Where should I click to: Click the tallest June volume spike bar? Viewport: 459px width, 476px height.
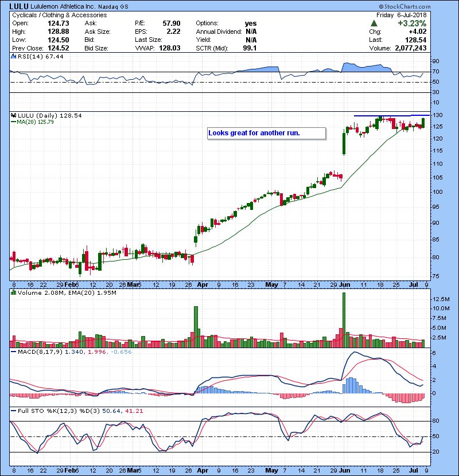(344, 320)
